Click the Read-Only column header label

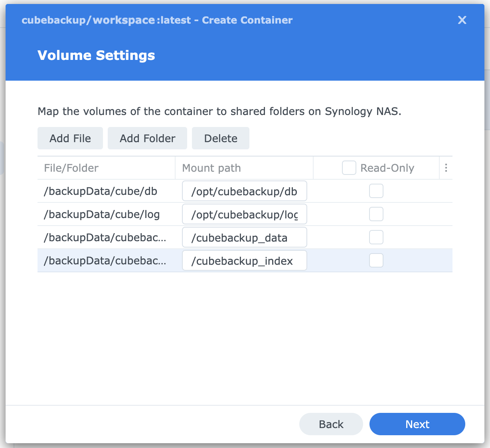pyautogui.click(x=387, y=168)
